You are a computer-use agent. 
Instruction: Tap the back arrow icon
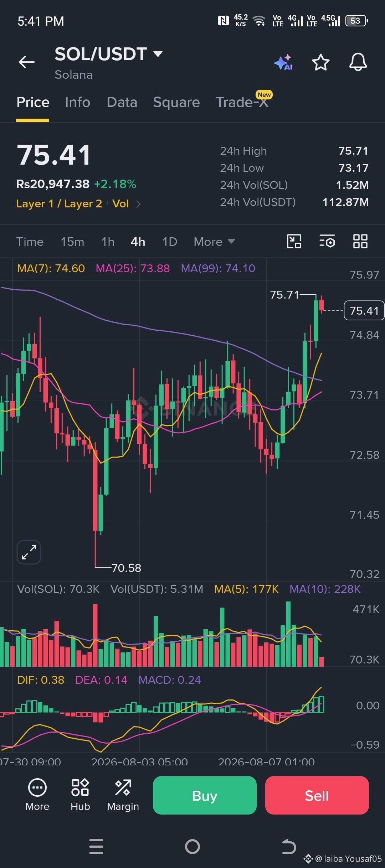(x=27, y=62)
